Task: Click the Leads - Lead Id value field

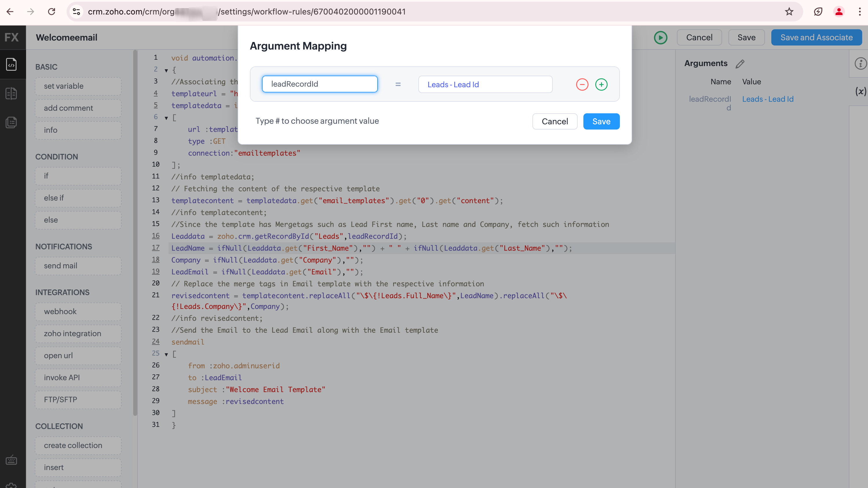Action: (485, 84)
